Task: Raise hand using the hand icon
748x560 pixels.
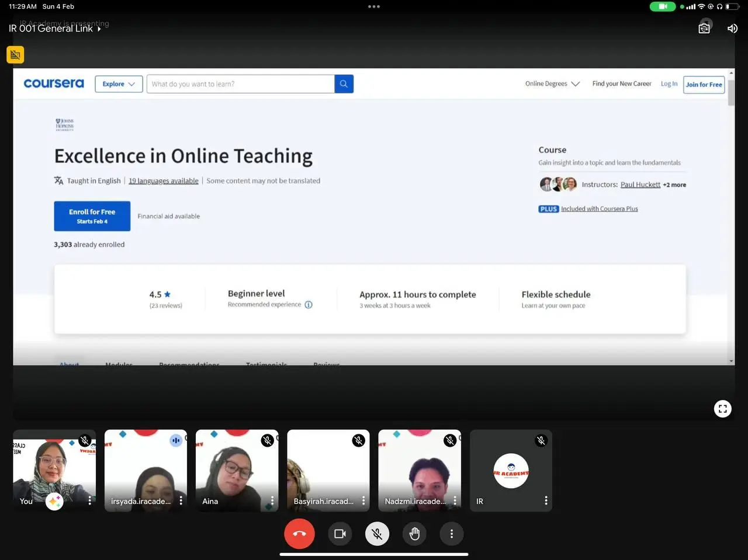Action: click(414, 534)
